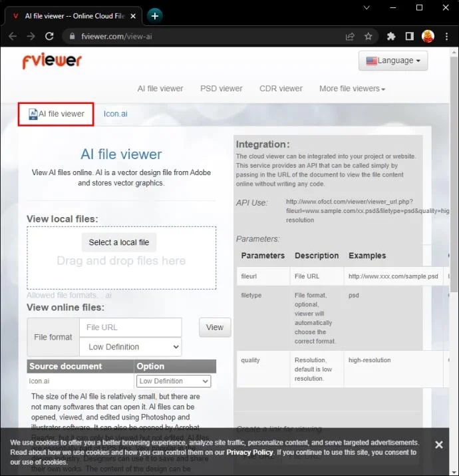Open AI file viewer in top navigation
459x476 pixels.
pyautogui.click(x=160, y=89)
